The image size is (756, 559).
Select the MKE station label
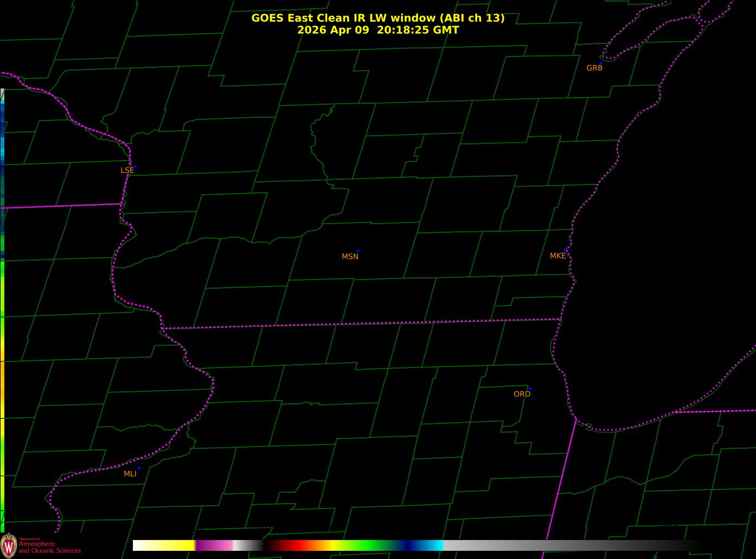[x=558, y=256]
